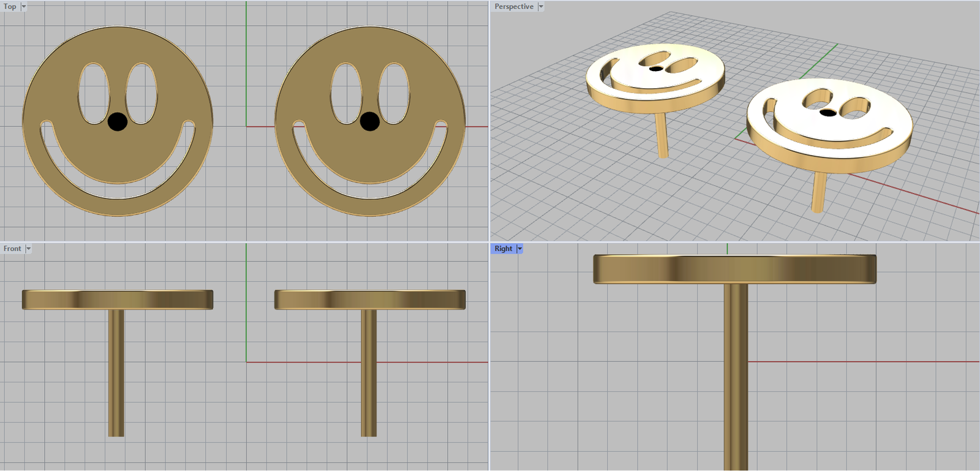Click left smiley's left eye hole in Top view
The width and height of the screenshot is (980, 473).
coord(93,93)
